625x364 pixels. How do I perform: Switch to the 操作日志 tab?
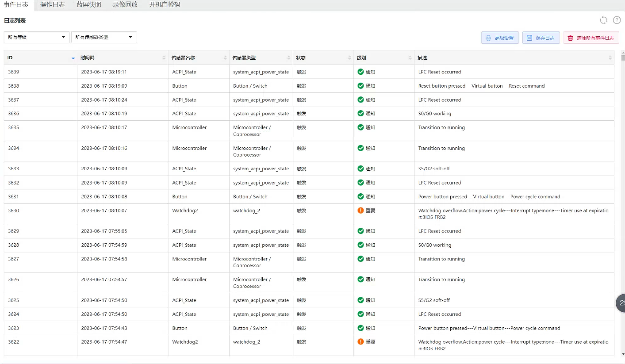[x=52, y=5]
